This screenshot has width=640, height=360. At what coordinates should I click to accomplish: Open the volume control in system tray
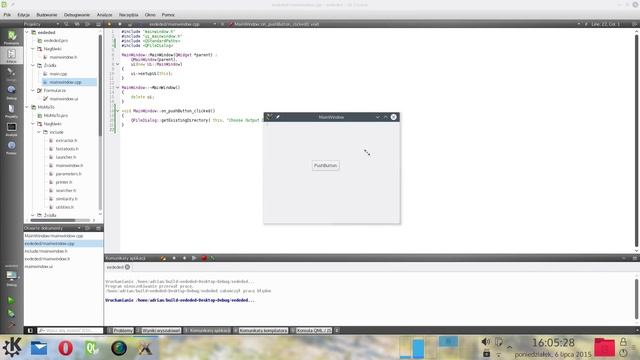tap(485, 342)
